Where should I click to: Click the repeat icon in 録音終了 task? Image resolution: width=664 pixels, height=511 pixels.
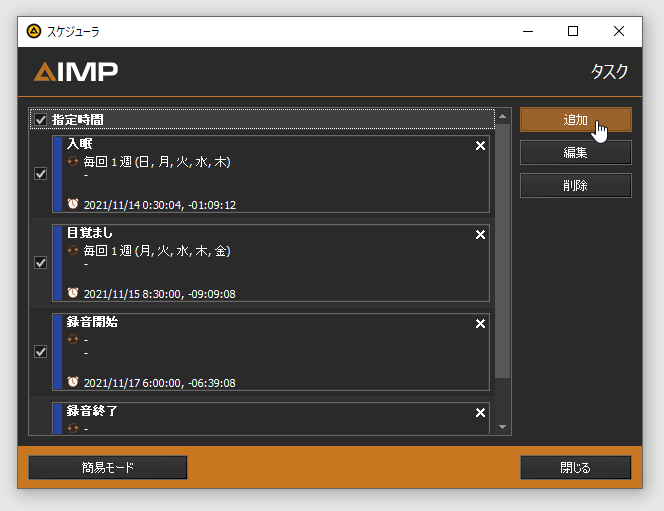(73, 428)
